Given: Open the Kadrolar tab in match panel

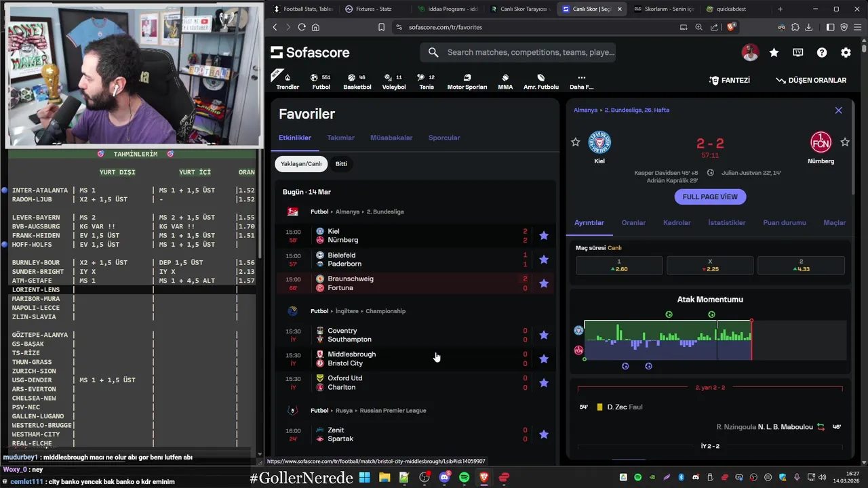Looking at the screenshot, I should pyautogui.click(x=677, y=222).
